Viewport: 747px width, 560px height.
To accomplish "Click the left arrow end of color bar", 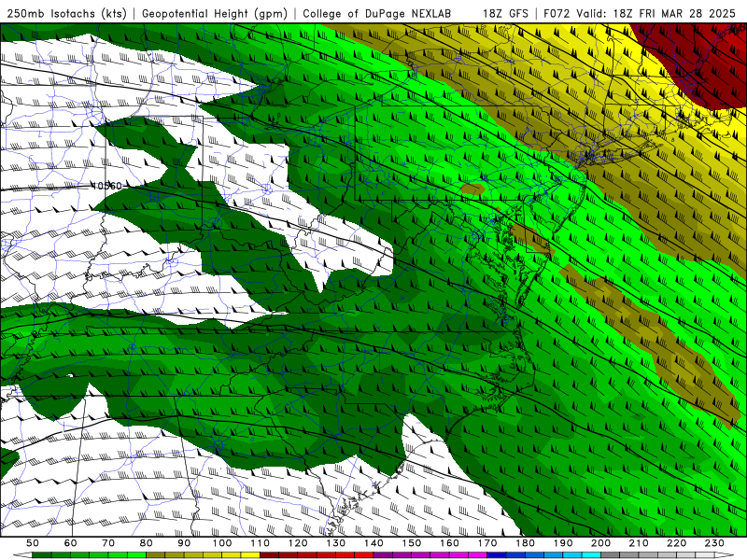I will (x=22, y=555).
